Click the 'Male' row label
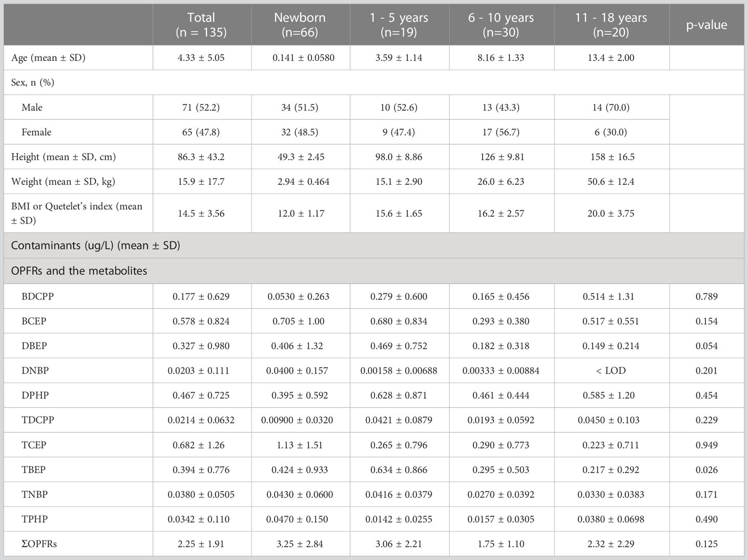748x560 pixels. [x=32, y=107]
